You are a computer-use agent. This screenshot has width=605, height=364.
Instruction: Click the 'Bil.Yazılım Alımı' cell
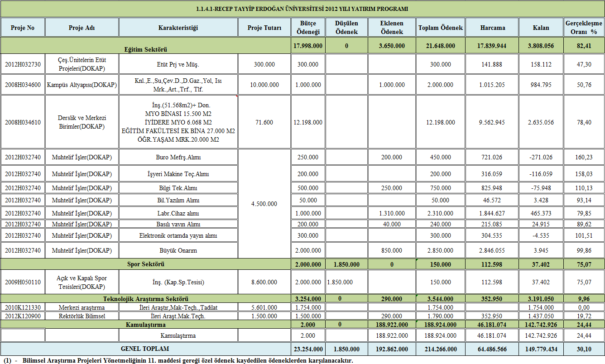coord(178,200)
